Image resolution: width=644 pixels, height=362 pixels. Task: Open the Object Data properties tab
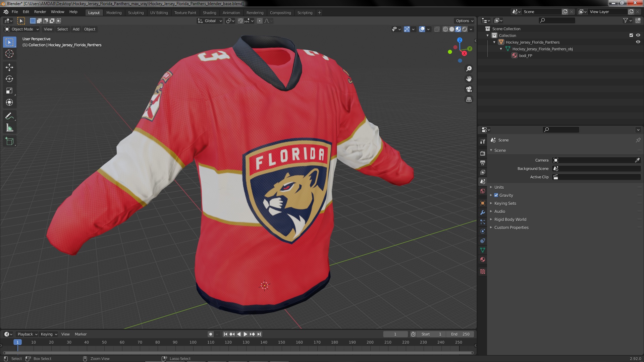[483, 250]
